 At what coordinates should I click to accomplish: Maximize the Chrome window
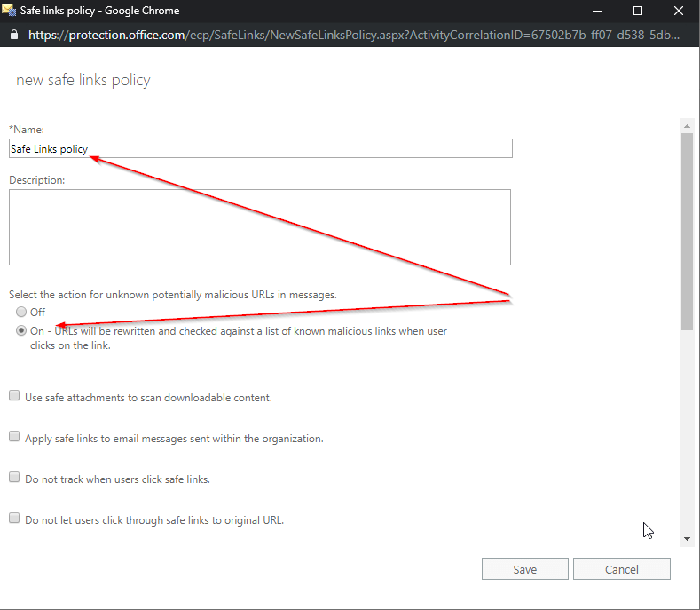pos(637,12)
